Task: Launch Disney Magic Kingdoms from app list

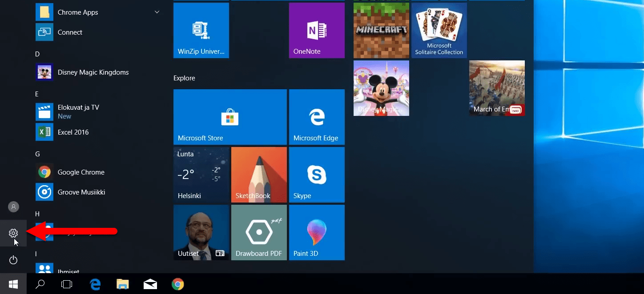Action: click(98, 72)
